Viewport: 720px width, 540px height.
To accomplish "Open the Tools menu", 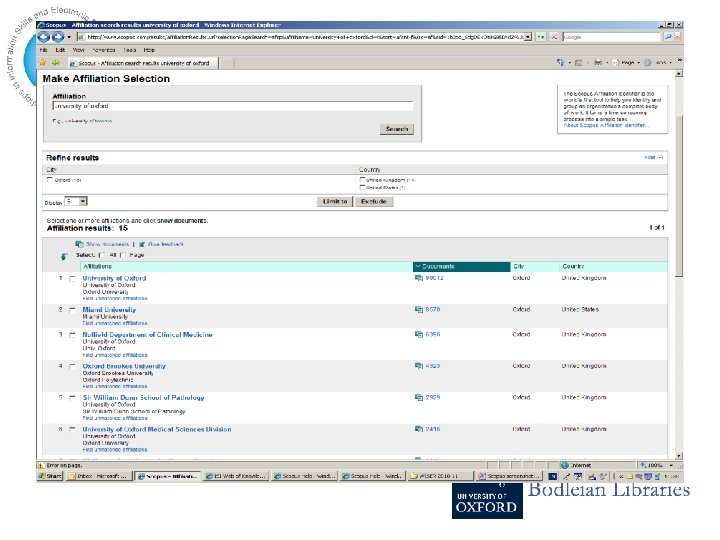I will tap(129, 50).
